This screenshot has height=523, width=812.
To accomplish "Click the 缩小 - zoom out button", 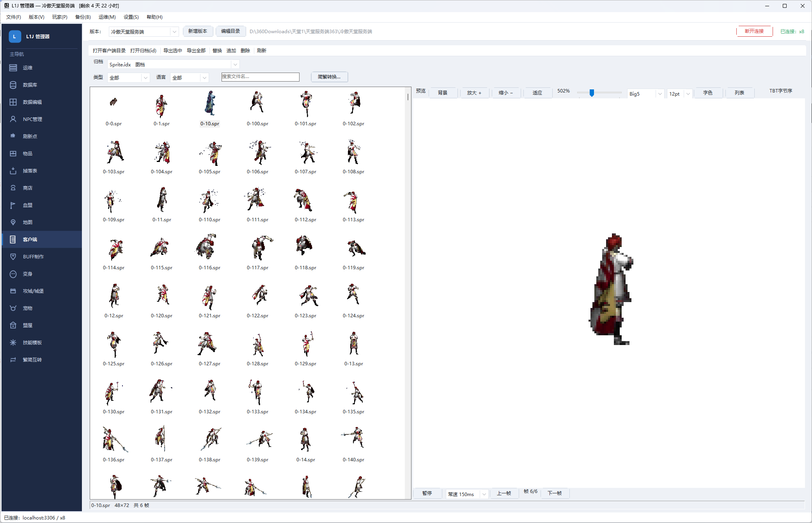I will coord(506,93).
